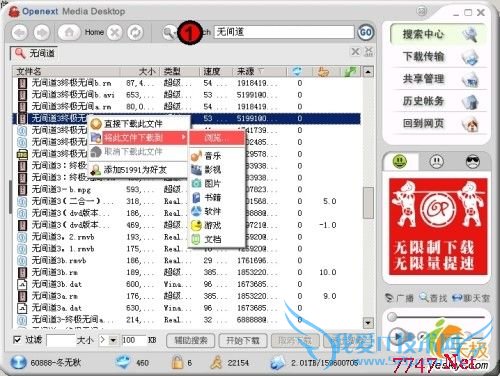Click the green arrow column header icon

(x=351, y=71)
